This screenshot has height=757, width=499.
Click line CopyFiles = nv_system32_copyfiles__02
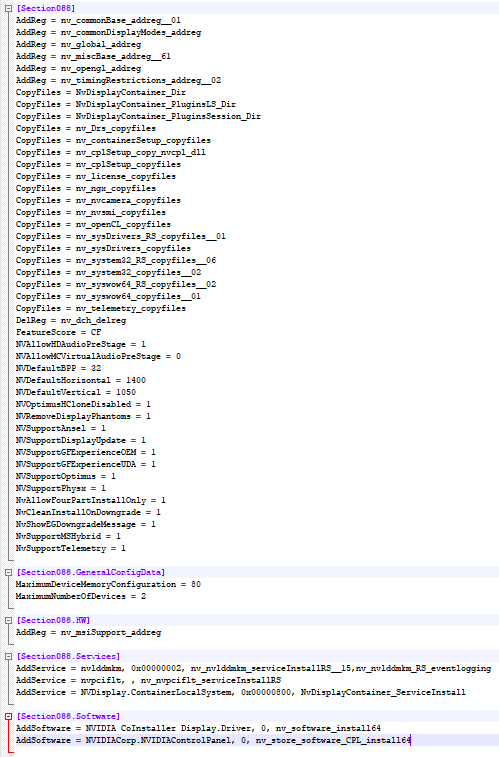point(109,272)
